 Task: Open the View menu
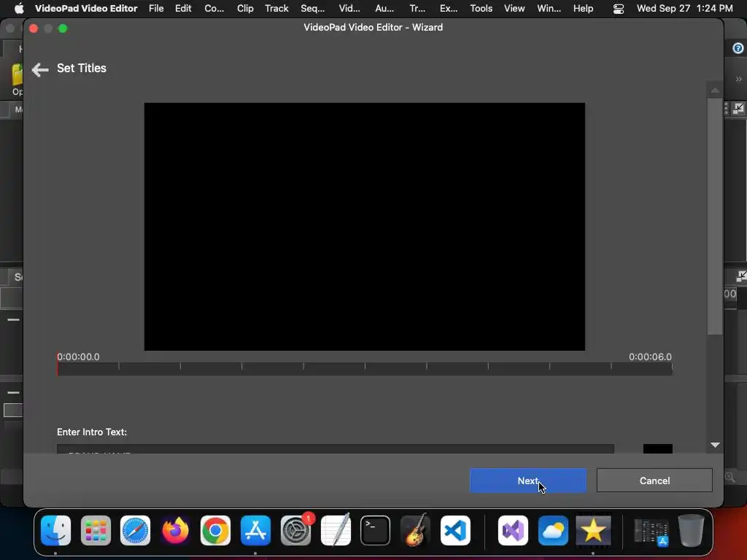tap(514, 9)
